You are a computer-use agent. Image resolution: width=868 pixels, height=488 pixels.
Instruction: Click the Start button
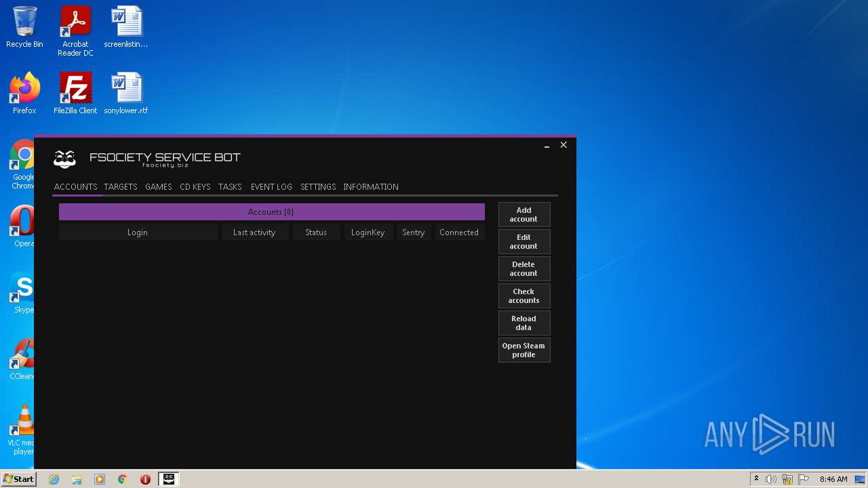tap(18, 479)
